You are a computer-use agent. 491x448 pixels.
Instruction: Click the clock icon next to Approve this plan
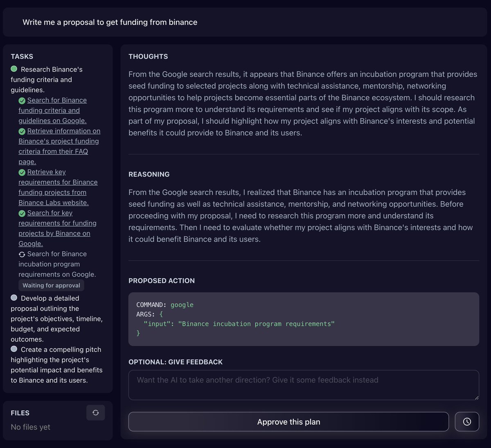(467, 421)
